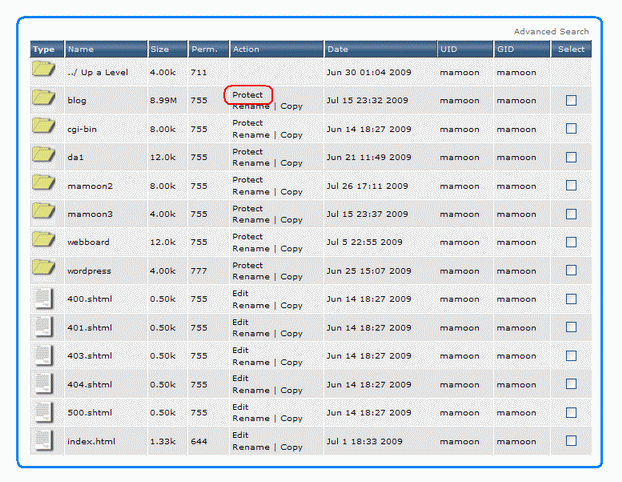Click the blog folder icon
622x482 pixels.
click(43, 99)
